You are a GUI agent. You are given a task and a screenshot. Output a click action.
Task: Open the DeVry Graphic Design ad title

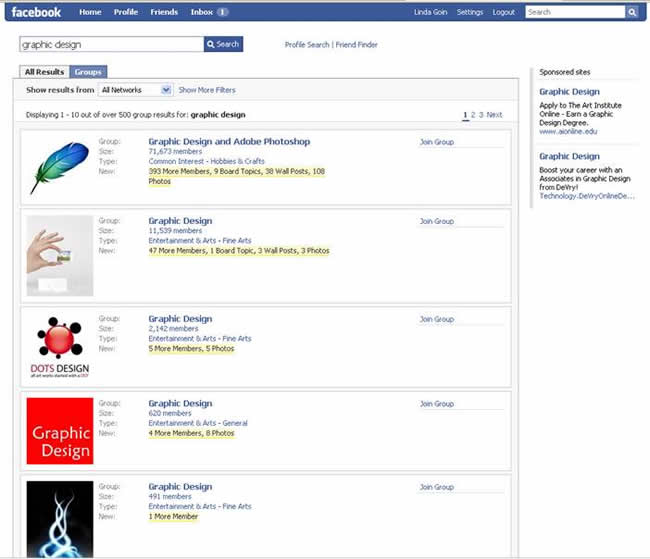point(569,156)
